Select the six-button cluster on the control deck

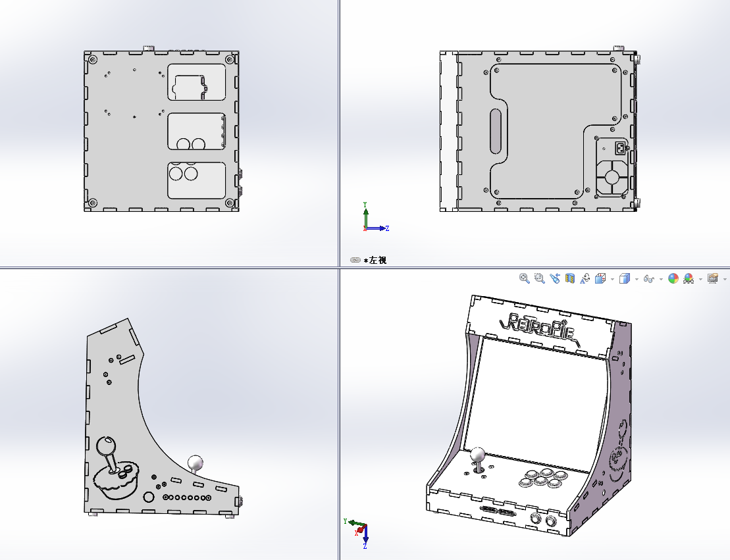point(543,478)
